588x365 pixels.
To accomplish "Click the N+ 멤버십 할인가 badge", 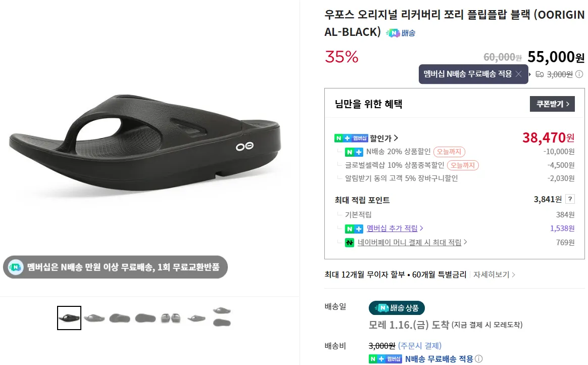I will 351,138.
